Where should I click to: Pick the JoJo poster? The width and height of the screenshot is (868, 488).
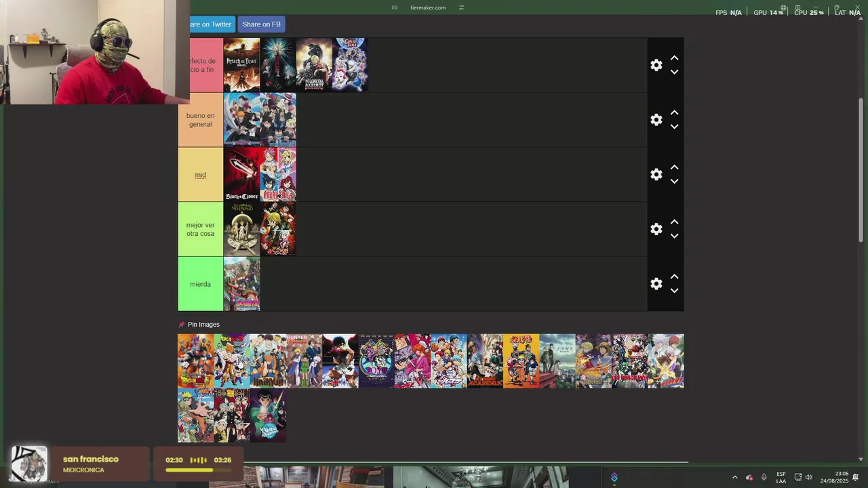[376, 361]
